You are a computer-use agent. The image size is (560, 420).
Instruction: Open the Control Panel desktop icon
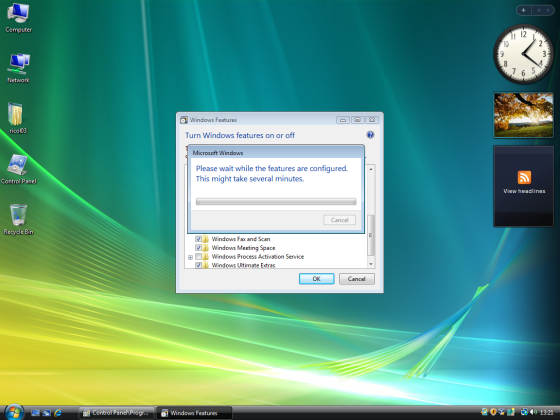click(x=18, y=169)
